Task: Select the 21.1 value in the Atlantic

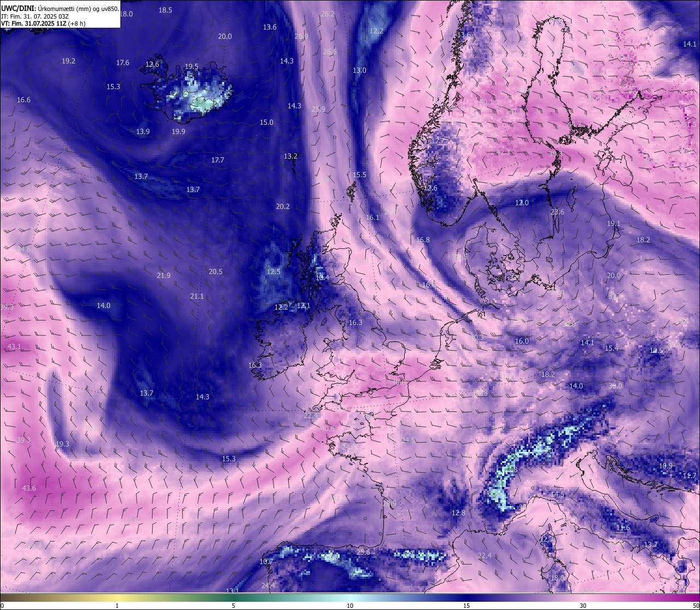Action: point(197,296)
